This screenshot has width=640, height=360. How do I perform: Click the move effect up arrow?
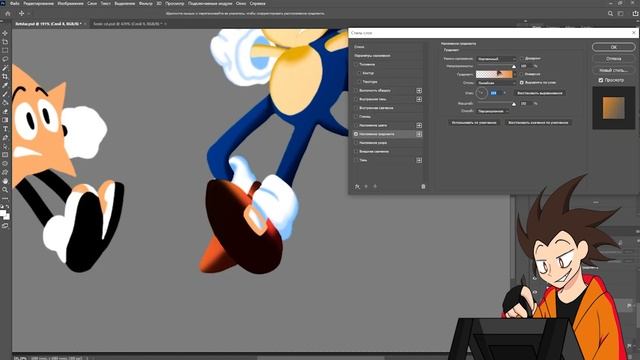(x=366, y=187)
